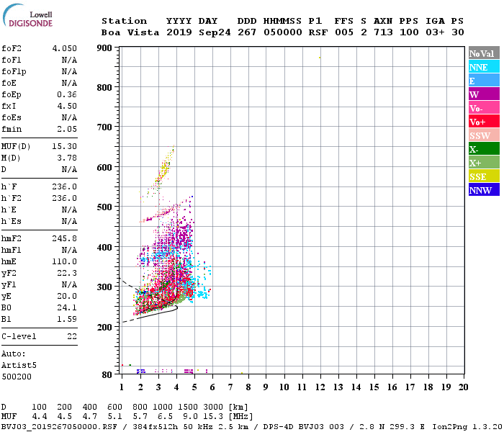Select the E blue legend swatch
The width and height of the screenshot is (504, 432).
(x=484, y=81)
